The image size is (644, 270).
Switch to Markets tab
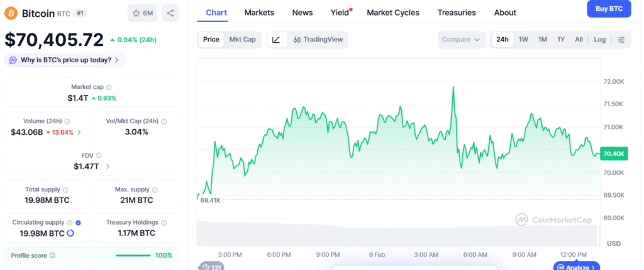coord(259,13)
